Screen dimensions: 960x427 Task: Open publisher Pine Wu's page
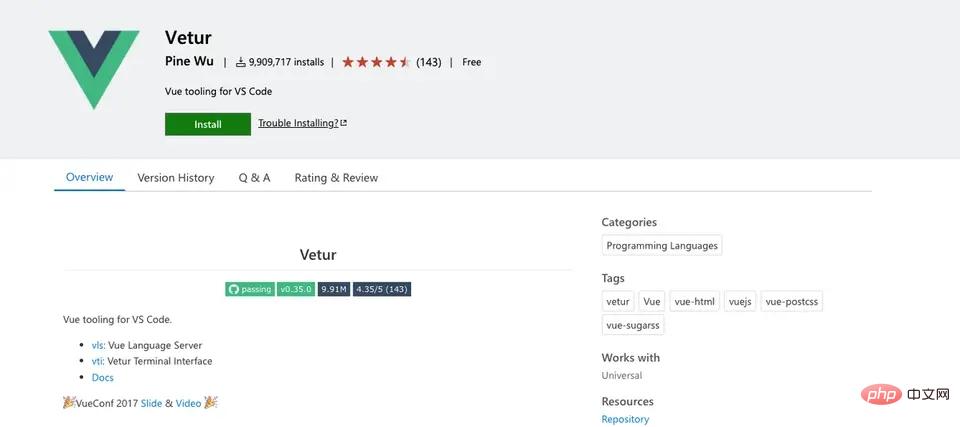189,61
